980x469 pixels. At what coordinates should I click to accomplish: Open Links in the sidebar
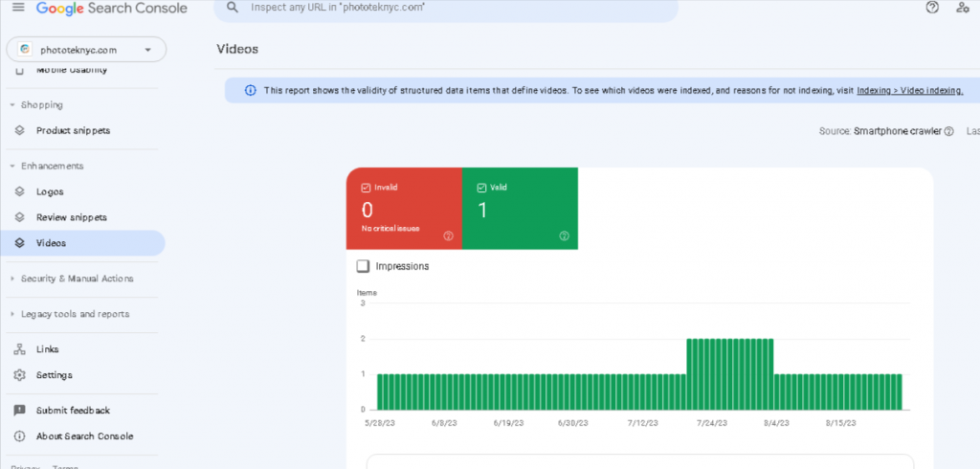48,349
